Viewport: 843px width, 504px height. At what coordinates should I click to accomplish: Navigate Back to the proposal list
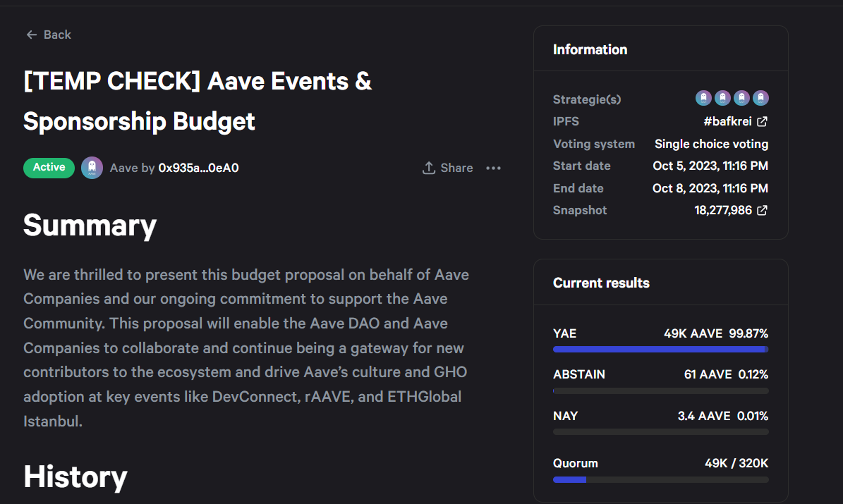pos(48,34)
